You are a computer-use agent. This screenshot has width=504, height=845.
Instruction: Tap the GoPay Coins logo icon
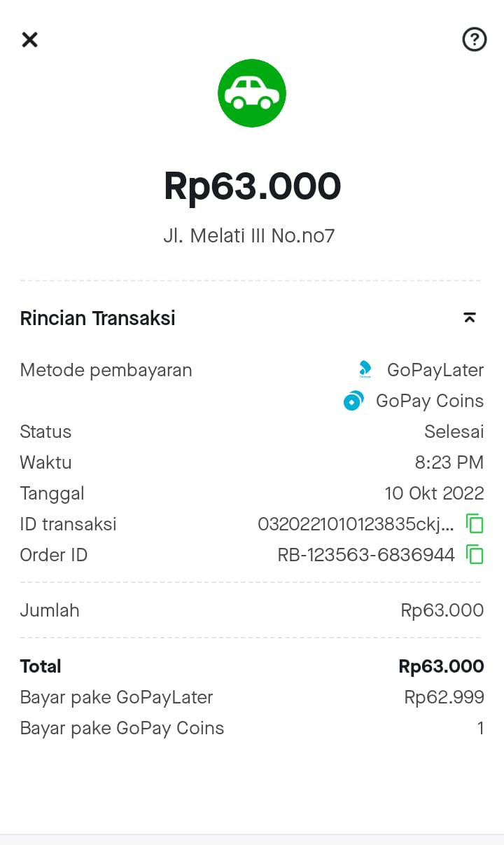[x=353, y=401]
